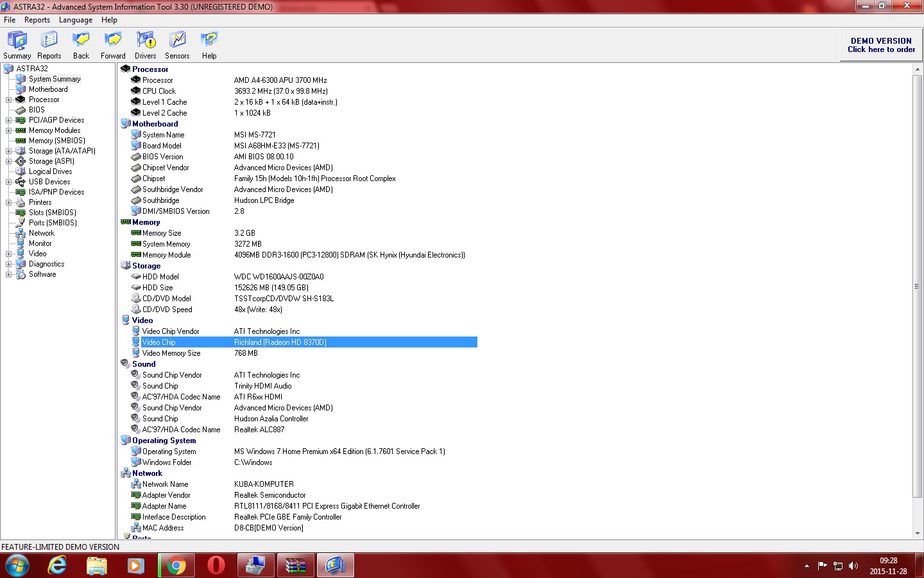Open the Reports toolbar icon
The height and width of the screenshot is (578, 924).
coord(49,45)
